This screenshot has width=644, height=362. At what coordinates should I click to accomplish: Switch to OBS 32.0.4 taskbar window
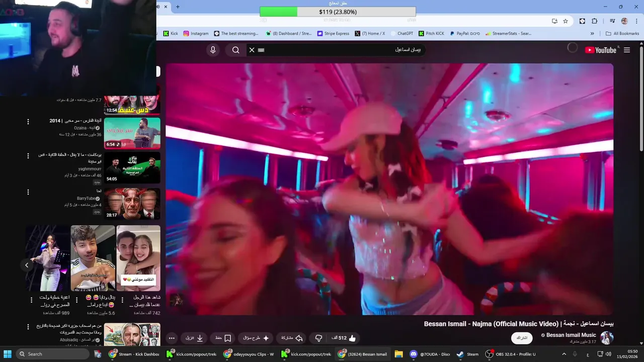point(511,354)
